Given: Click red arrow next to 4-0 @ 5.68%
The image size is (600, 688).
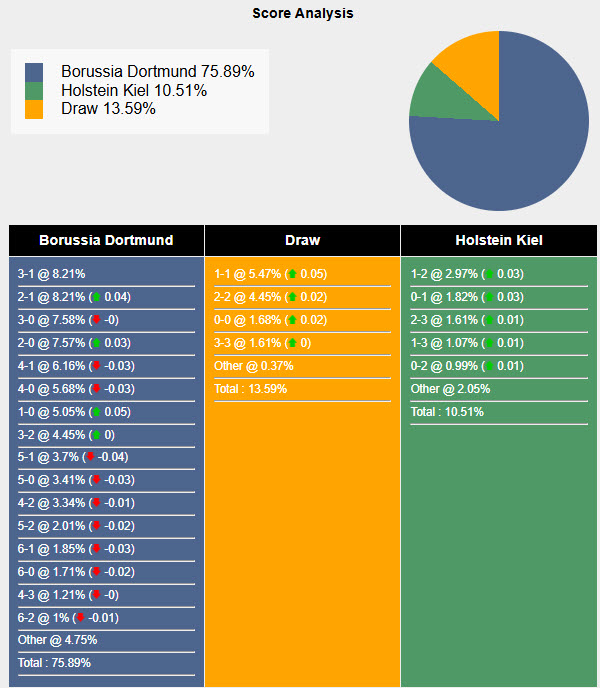Looking at the screenshot, I should point(95,388).
